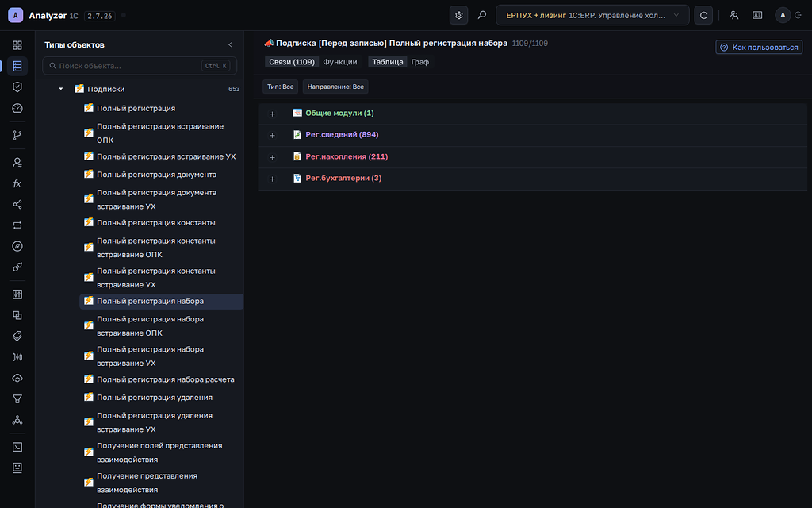Switch to the Функции tab

point(340,62)
